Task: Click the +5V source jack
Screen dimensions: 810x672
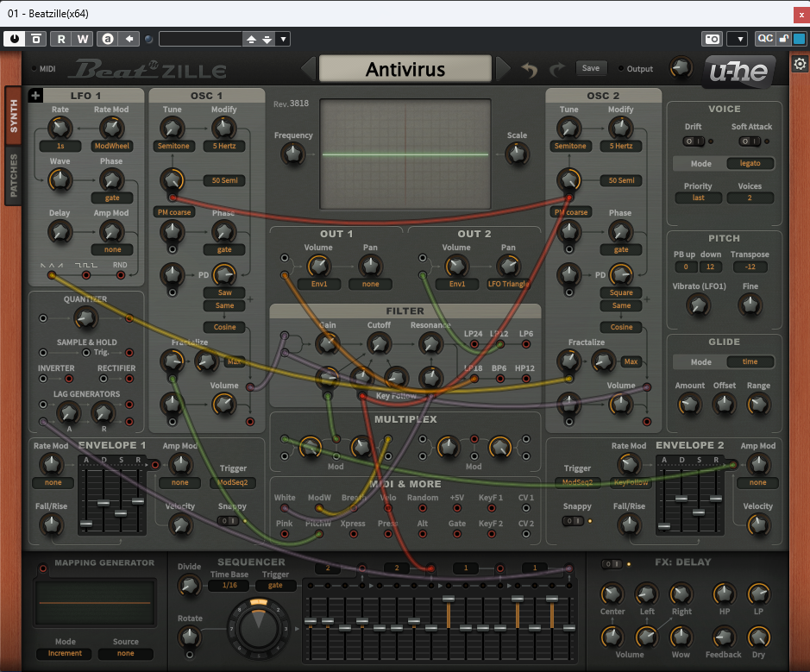Action: point(456,508)
